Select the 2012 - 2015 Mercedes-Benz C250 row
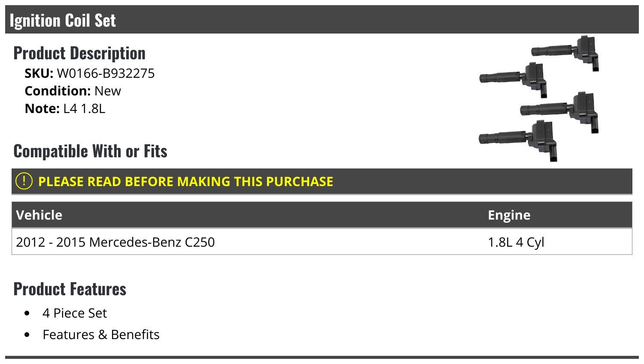This screenshot has width=644, height=364. tap(322, 242)
